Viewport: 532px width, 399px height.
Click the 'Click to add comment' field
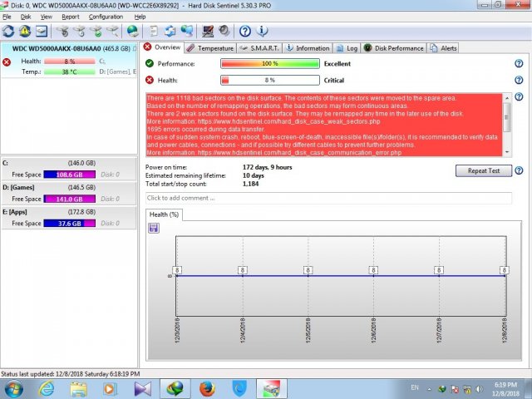pyautogui.click(x=324, y=198)
